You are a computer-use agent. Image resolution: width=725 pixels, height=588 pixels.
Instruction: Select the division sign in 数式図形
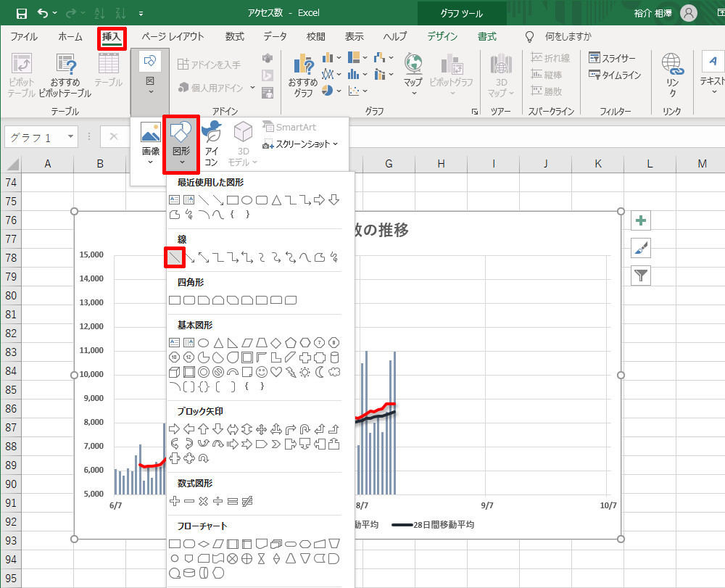click(x=217, y=500)
